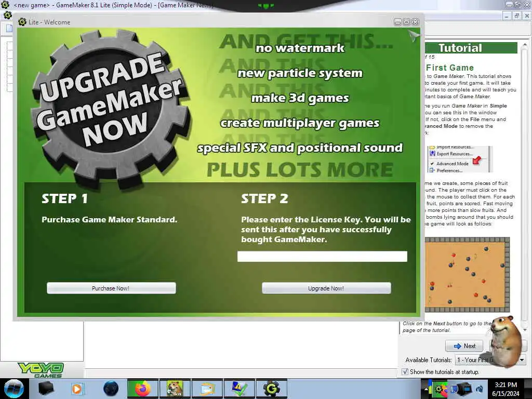The height and width of the screenshot is (399, 532).
Task: Click the 'First Game' tutorial heading
Action: click(450, 68)
